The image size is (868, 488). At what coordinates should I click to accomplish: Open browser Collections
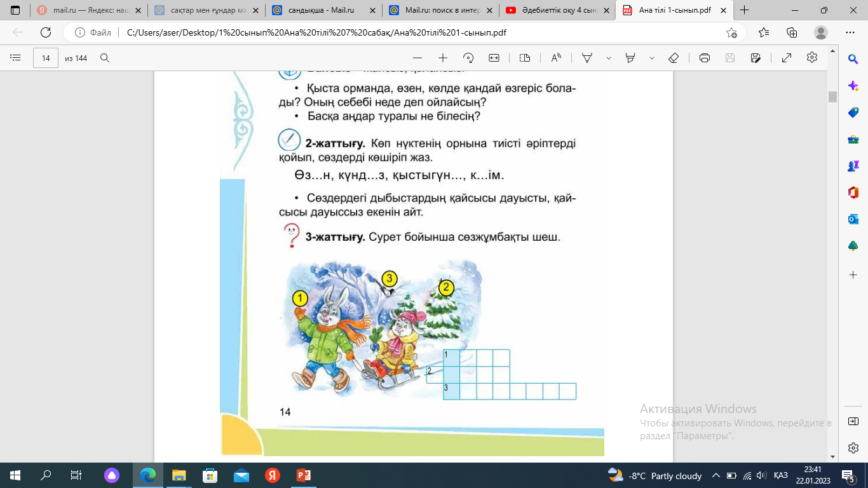pos(792,33)
